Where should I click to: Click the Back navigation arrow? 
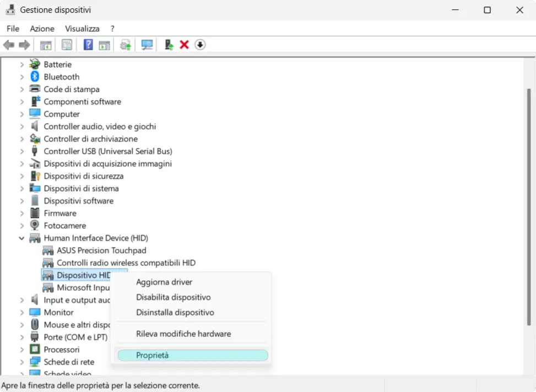tap(9, 45)
